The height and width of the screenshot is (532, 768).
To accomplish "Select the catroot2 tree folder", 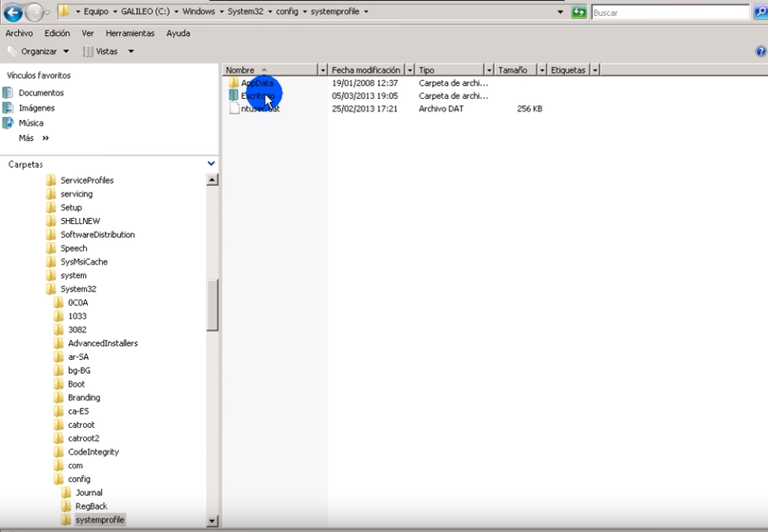I will pos(84,438).
